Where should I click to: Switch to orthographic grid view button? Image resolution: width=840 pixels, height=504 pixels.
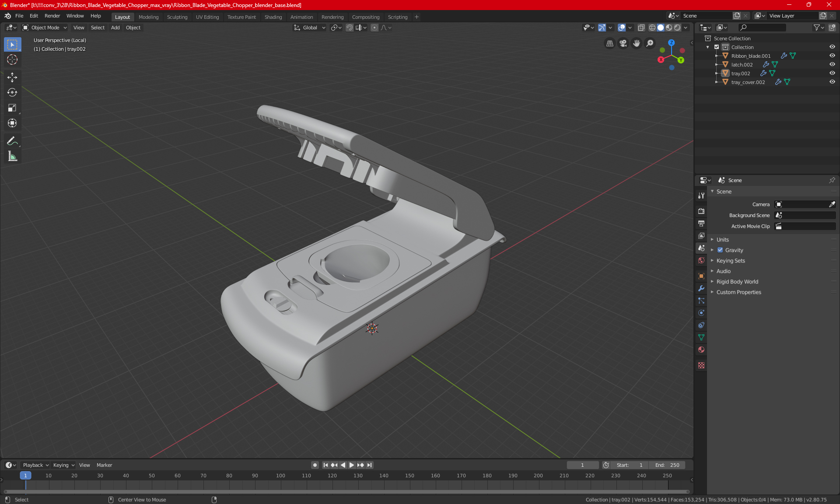[x=609, y=43]
